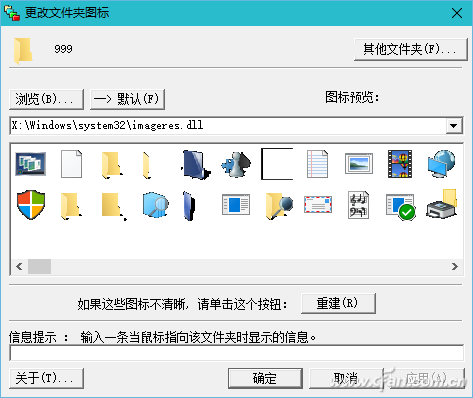Click the icon list right scroll arrow
The width and height of the screenshot is (473, 398).
455,267
